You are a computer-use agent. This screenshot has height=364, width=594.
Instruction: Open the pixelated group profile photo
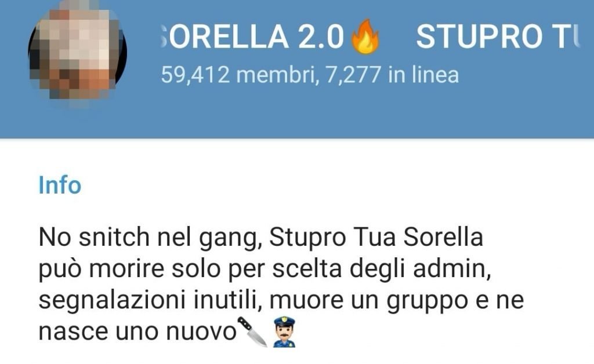point(77,52)
